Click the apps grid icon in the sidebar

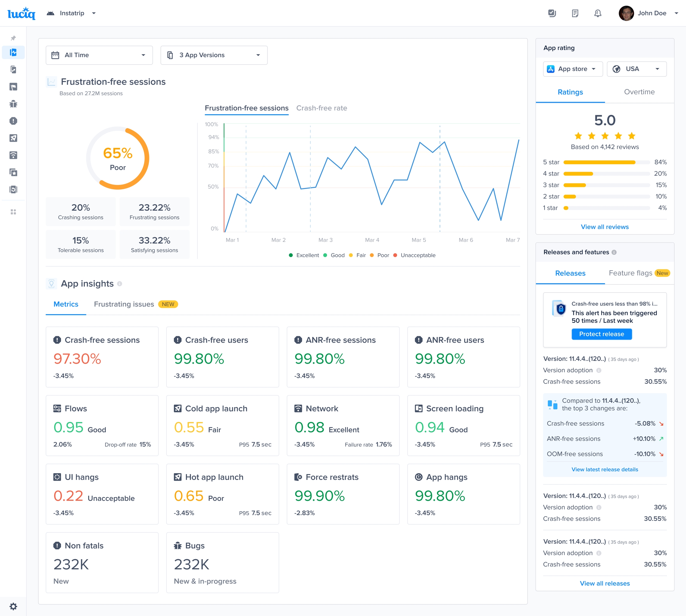(13, 212)
